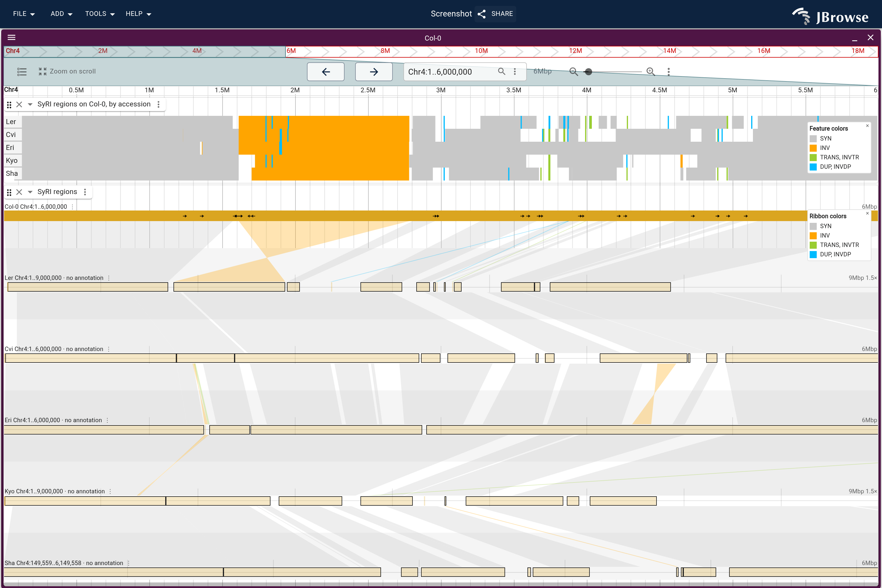Image resolution: width=882 pixels, height=588 pixels.
Task: Select the Ler row label
Action: (13, 121)
